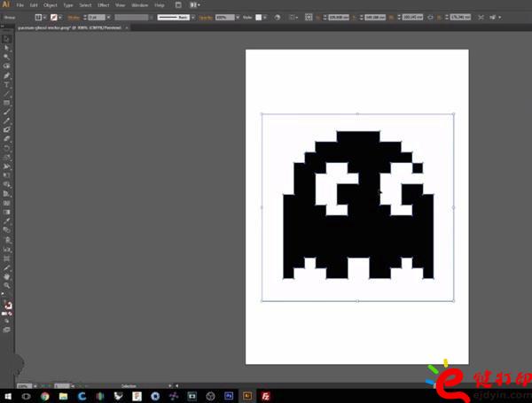Select the Selection tool in toolbar
Viewport: 532px width, 403px height.
point(7,39)
